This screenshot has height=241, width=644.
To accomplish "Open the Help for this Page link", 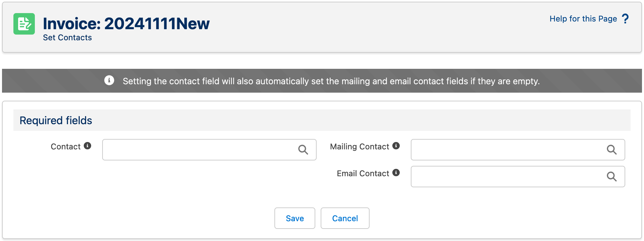I will (x=583, y=19).
